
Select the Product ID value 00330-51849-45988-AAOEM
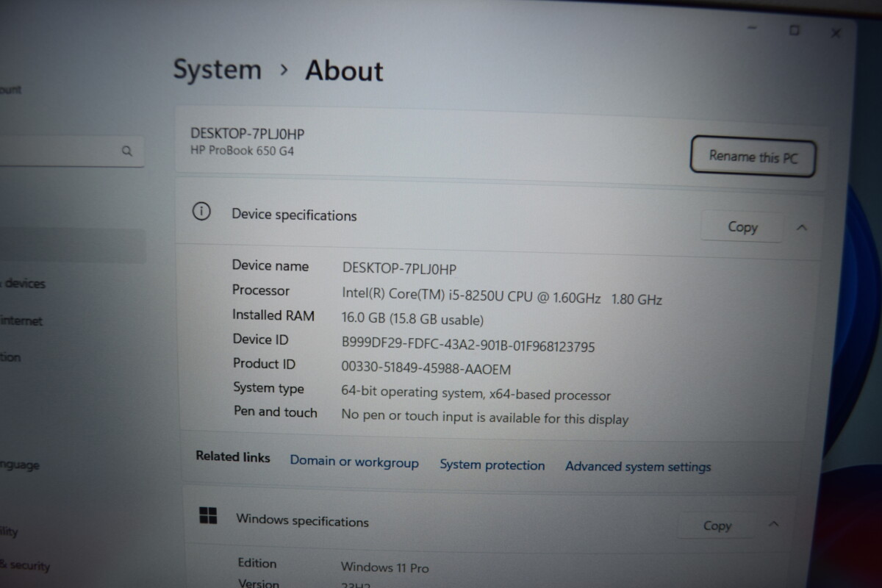(426, 368)
